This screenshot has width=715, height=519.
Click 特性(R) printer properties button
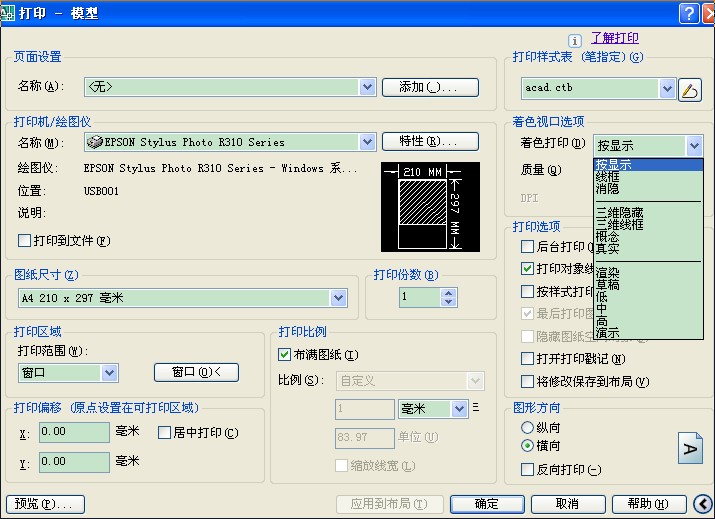pyautogui.click(x=430, y=141)
